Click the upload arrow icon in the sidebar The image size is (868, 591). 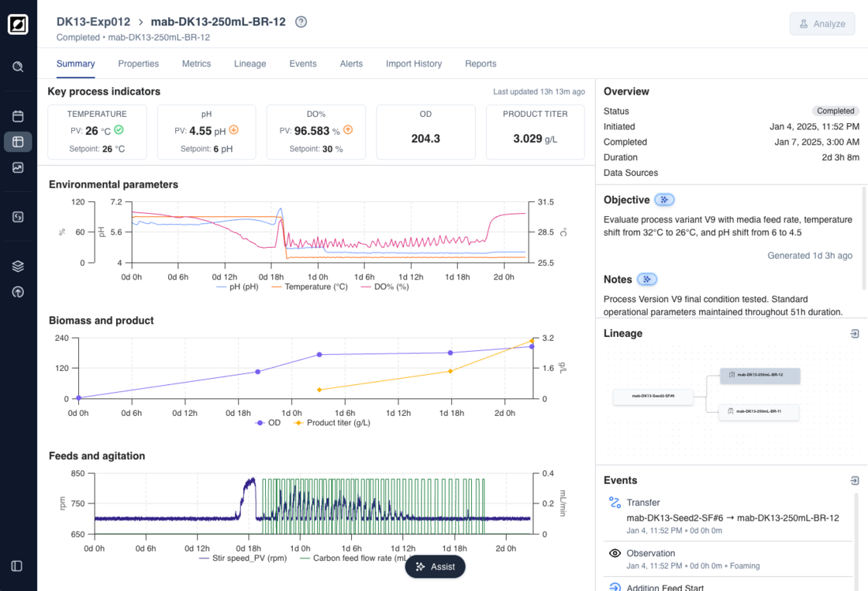pyautogui.click(x=18, y=292)
